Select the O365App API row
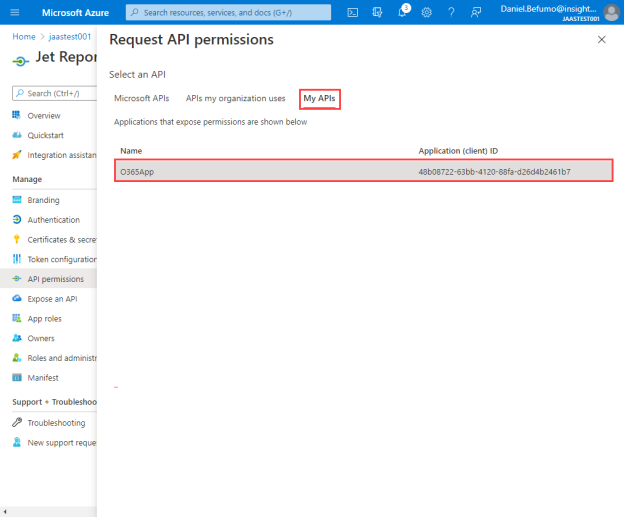Image resolution: width=624 pixels, height=517 pixels. tap(363, 171)
